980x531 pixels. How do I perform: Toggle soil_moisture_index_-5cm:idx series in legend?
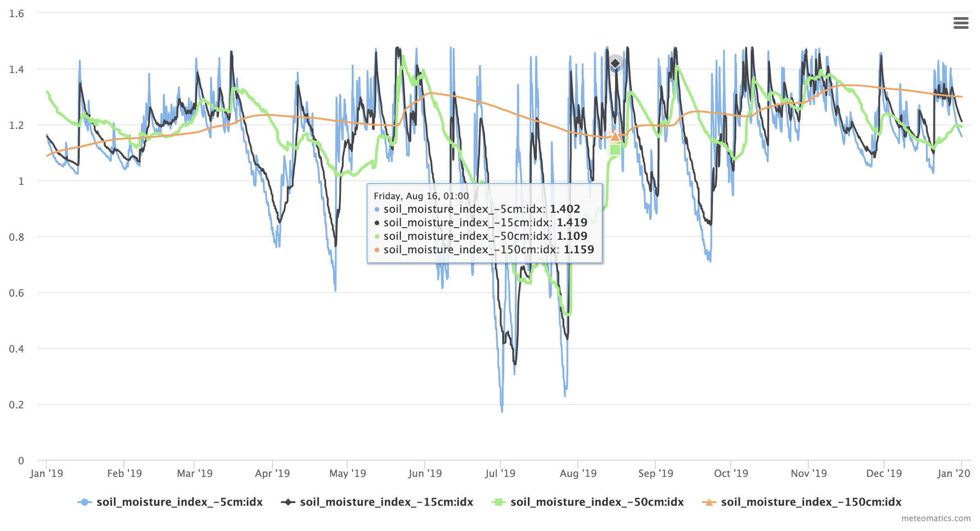pos(170,502)
